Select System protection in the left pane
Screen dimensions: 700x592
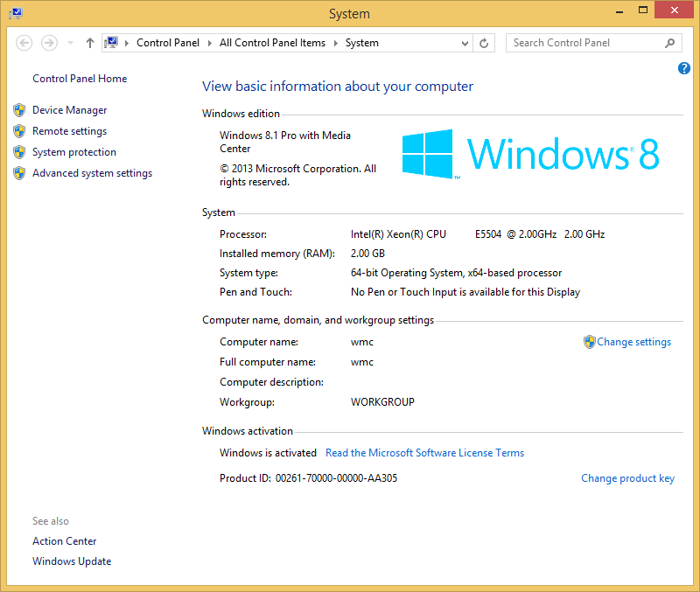tap(73, 151)
